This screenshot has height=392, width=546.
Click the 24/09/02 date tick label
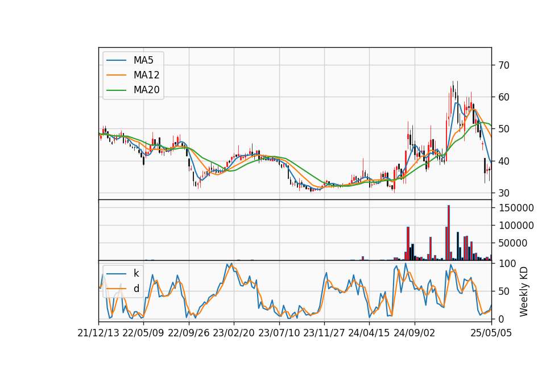415,333
